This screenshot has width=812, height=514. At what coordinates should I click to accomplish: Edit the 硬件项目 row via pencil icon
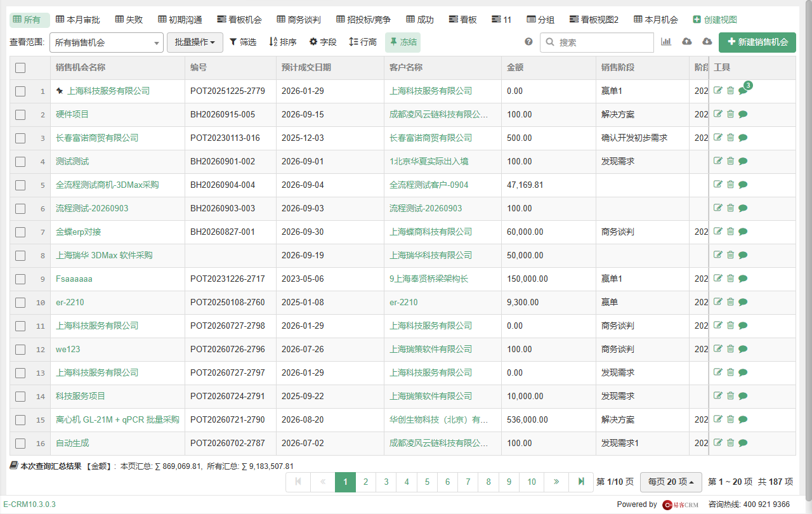(x=718, y=114)
